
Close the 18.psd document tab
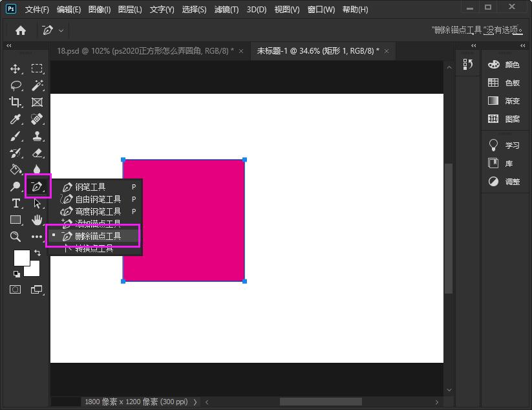[241, 51]
